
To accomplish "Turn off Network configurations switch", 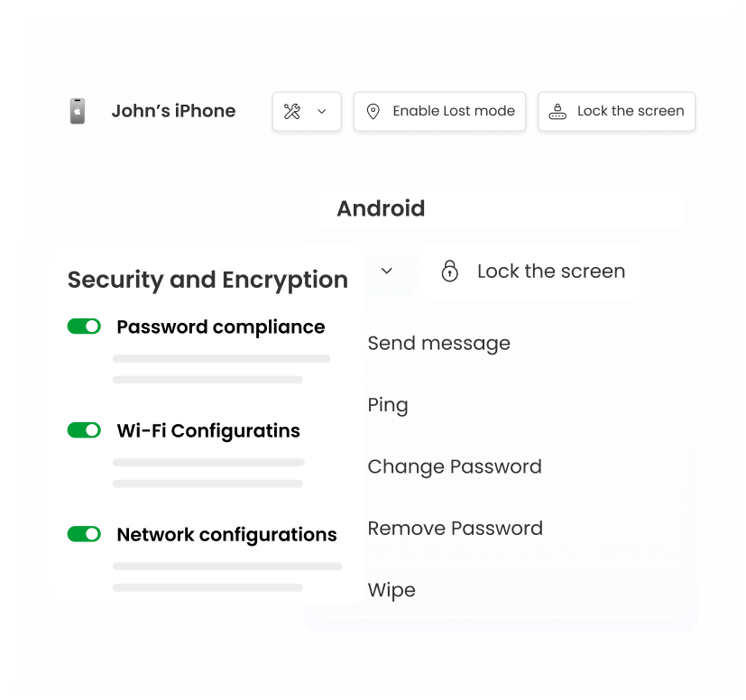I will pyautogui.click(x=84, y=534).
